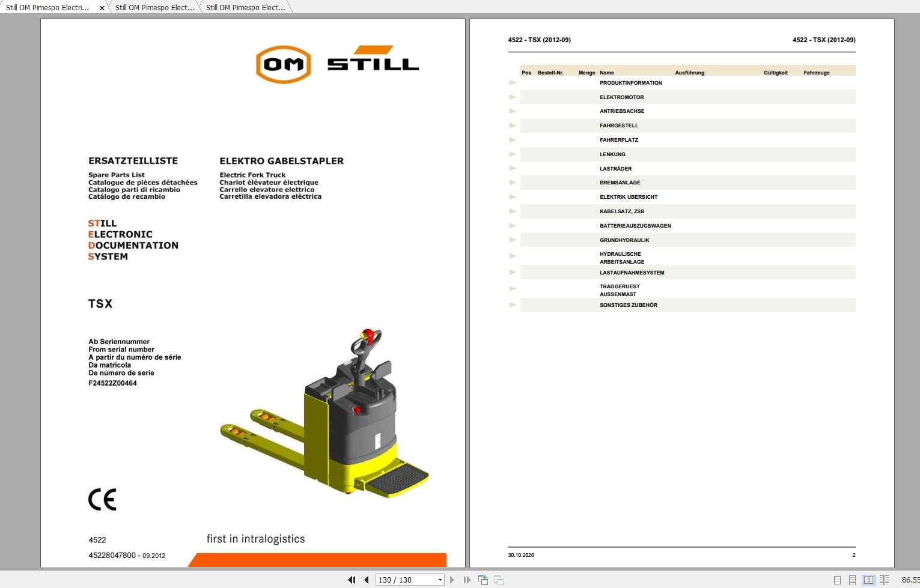Open the PRODUKTINFORMATION row arrow
The image size is (920, 588).
[x=513, y=83]
